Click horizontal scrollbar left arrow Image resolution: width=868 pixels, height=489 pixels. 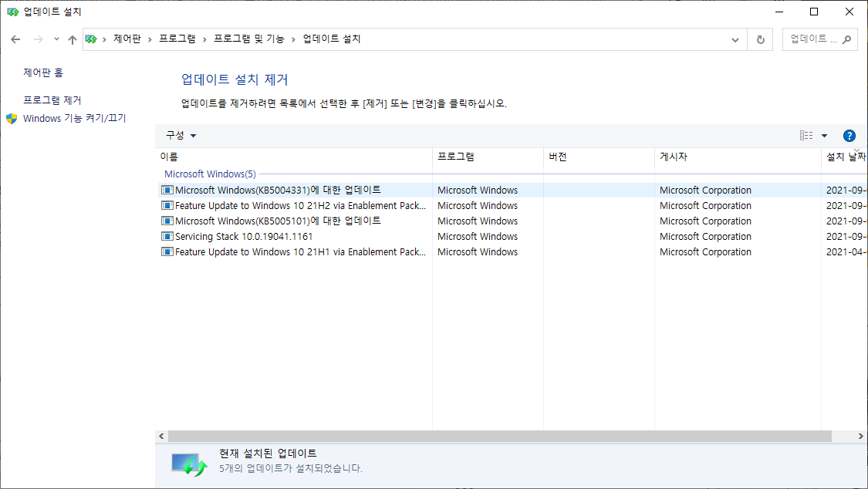[161, 437]
